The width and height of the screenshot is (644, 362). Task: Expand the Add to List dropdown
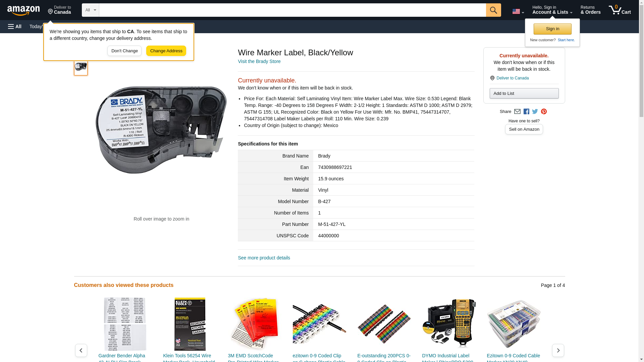(x=524, y=94)
